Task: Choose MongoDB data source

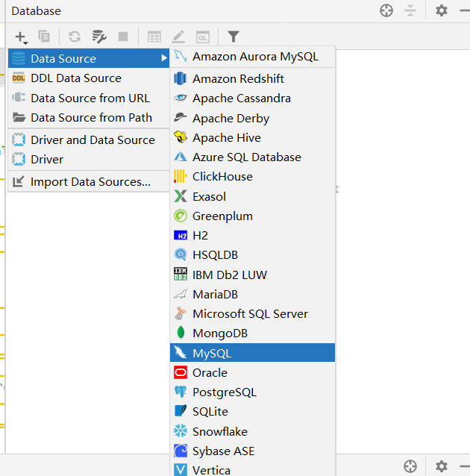Action: [253, 333]
